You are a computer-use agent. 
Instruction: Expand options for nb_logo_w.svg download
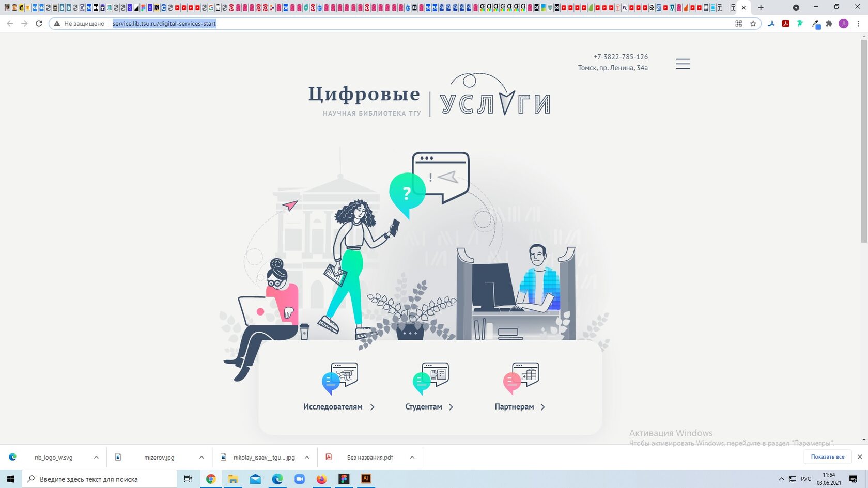coord(96,458)
